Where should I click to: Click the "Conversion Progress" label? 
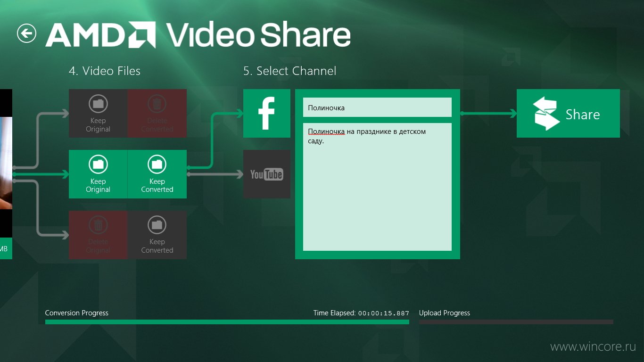[x=77, y=313]
